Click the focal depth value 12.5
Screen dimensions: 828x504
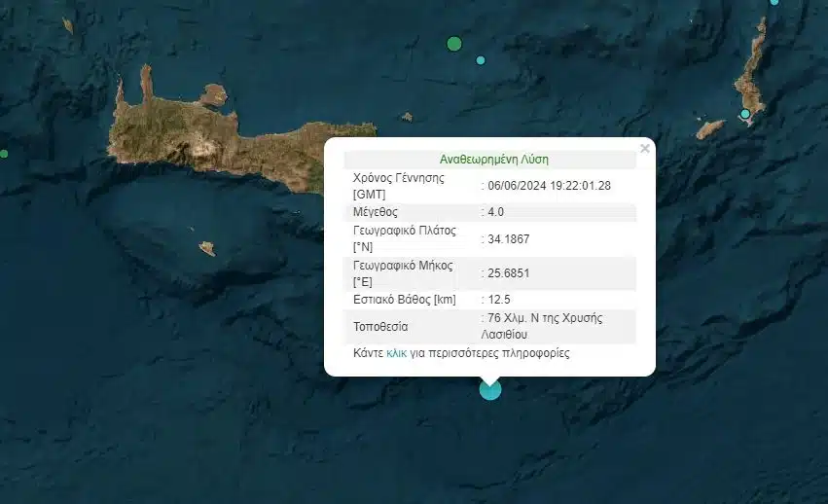(x=501, y=299)
